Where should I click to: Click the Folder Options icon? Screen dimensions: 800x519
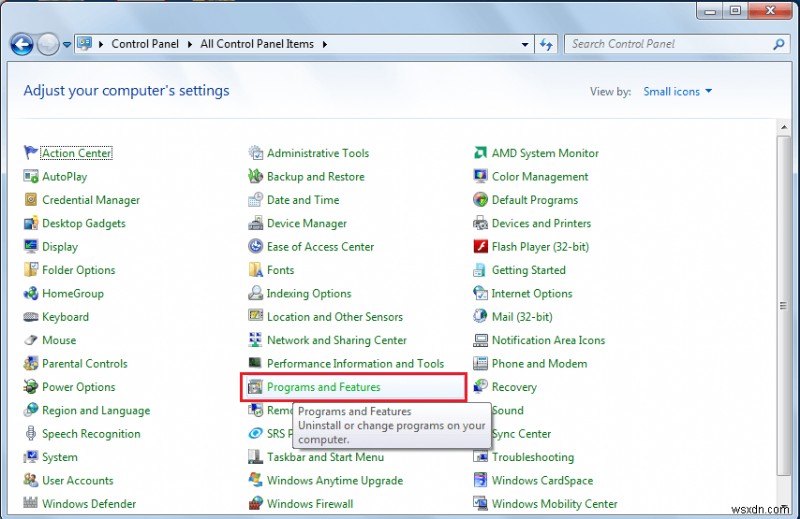[31, 269]
